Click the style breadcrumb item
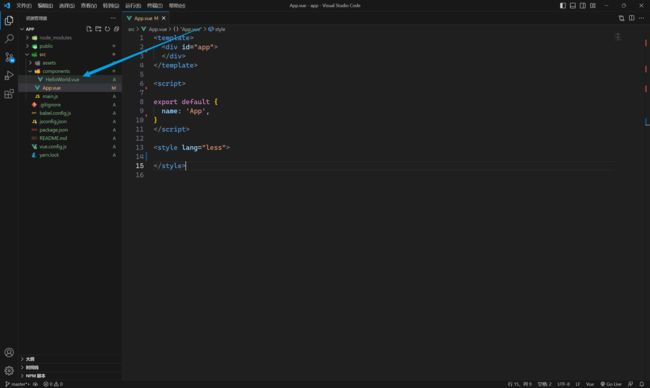 217,29
